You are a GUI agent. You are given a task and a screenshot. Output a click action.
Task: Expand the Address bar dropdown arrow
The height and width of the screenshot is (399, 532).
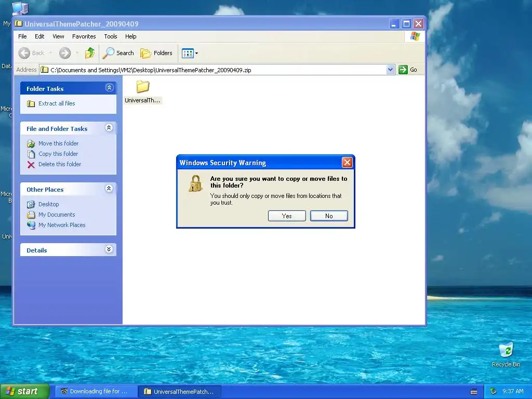coord(390,70)
